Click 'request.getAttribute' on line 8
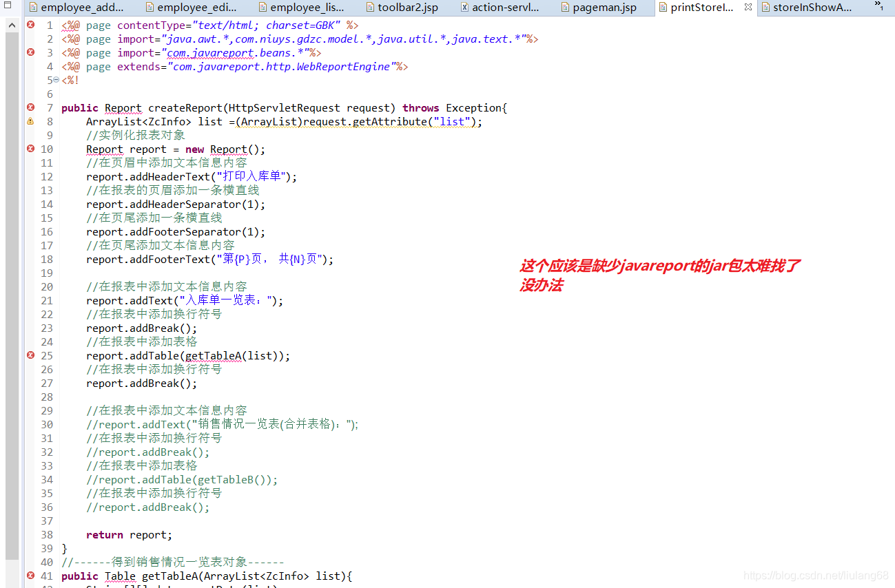Image resolution: width=895 pixels, height=588 pixels. [x=365, y=122]
